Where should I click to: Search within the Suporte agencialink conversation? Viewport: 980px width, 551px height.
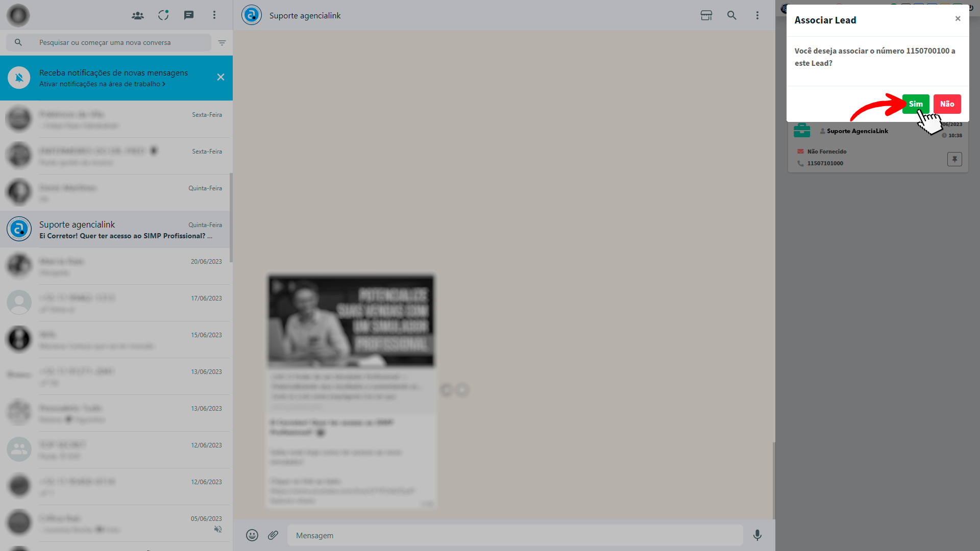tap(732, 15)
